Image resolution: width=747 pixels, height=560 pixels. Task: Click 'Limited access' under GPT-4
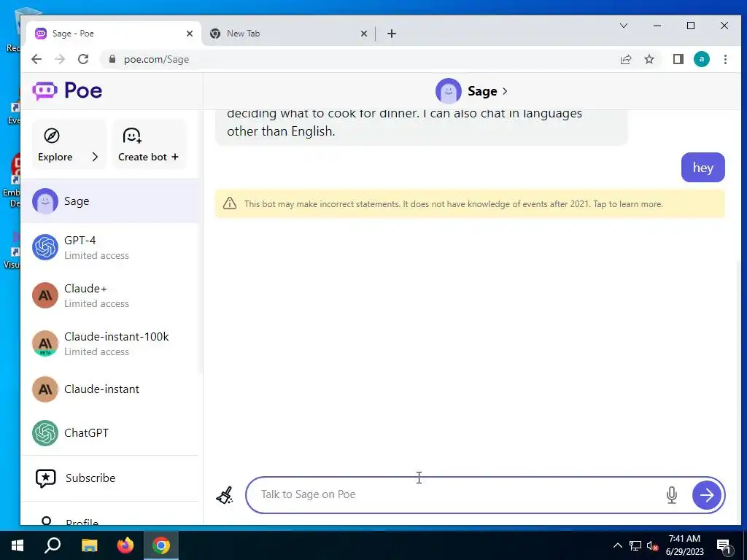click(97, 255)
